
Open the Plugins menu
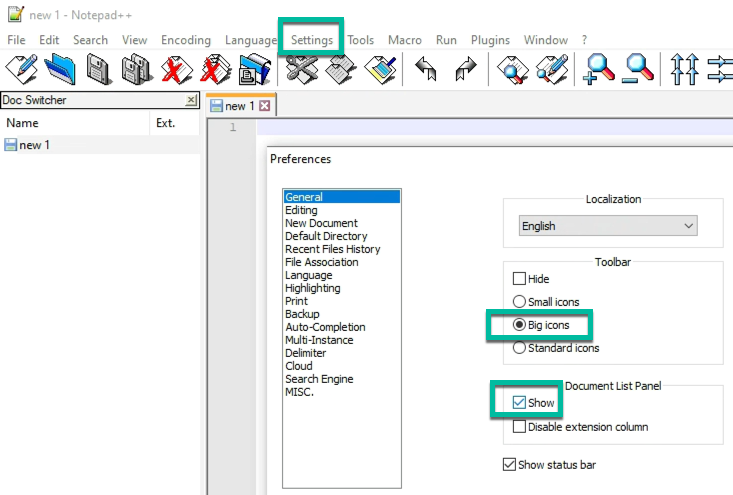pos(490,40)
